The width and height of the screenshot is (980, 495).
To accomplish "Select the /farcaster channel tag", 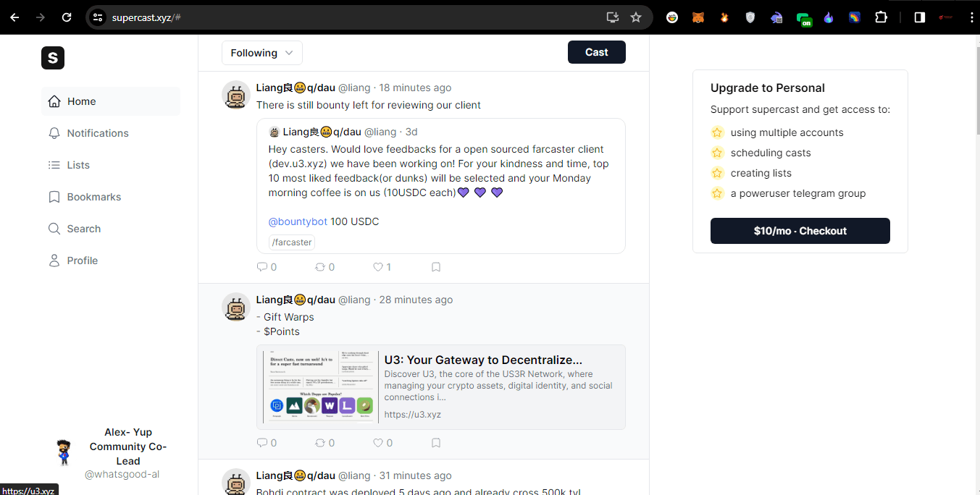I will (292, 242).
